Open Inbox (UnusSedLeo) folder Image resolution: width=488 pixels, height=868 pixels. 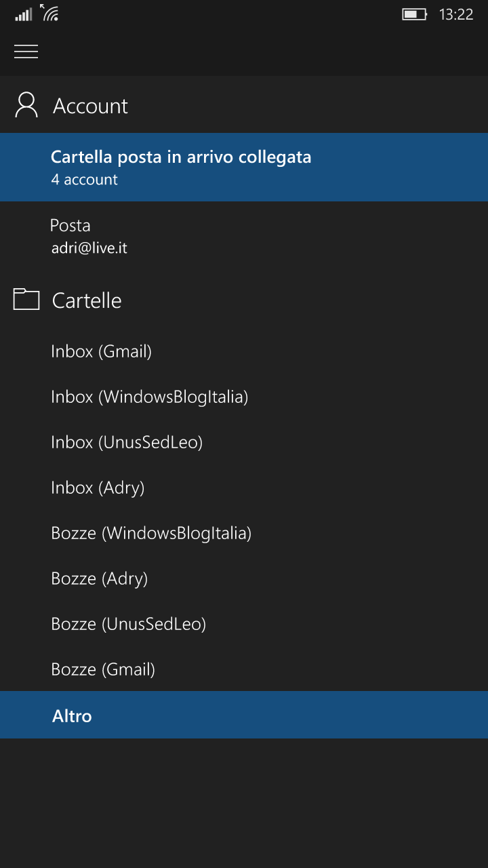tap(244, 442)
